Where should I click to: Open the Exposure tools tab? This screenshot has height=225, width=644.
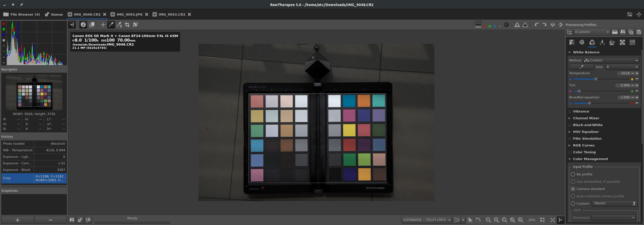(572, 42)
